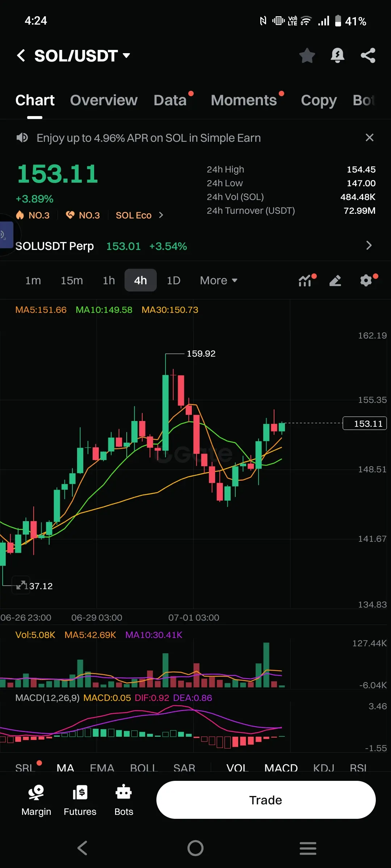This screenshot has width=391, height=868.
Task: Open the partially visible Bot tab
Action: (x=364, y=100)
